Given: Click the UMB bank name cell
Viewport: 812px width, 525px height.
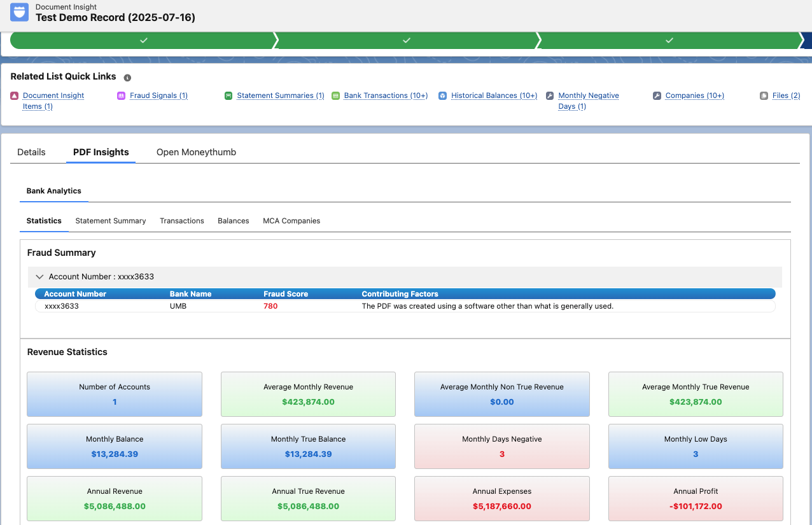Looking at the screenshot, I should (179, 306).
